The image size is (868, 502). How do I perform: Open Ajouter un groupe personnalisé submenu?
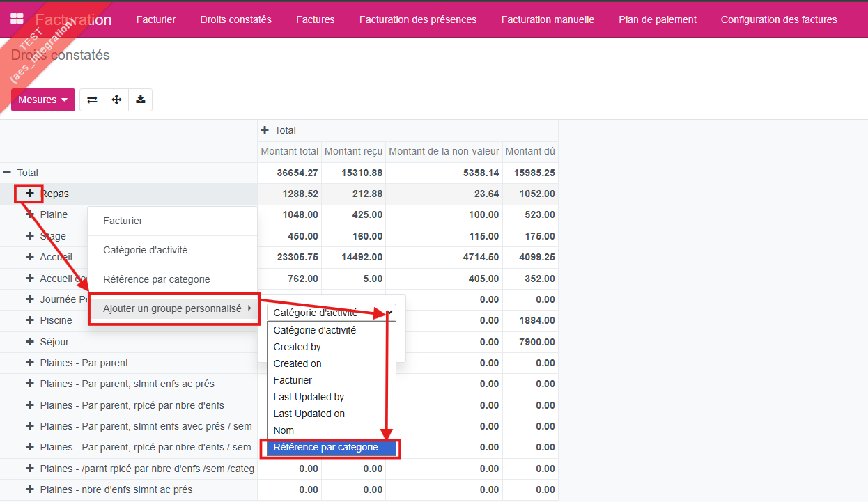tap(173, 308)
